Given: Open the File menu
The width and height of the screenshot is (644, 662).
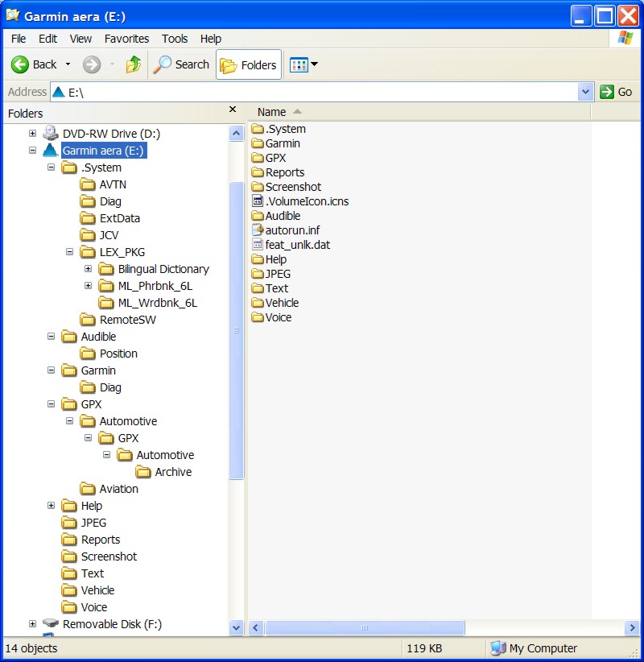Looking at the screenshot, I should [19, 39].
